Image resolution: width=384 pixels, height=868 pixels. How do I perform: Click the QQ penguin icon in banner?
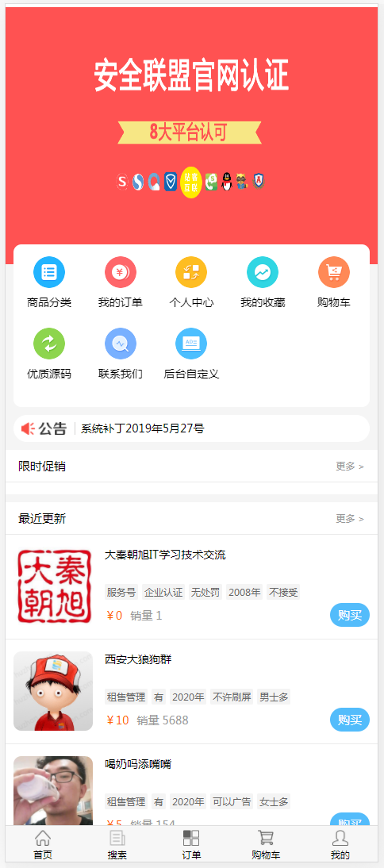click(226, 182)
